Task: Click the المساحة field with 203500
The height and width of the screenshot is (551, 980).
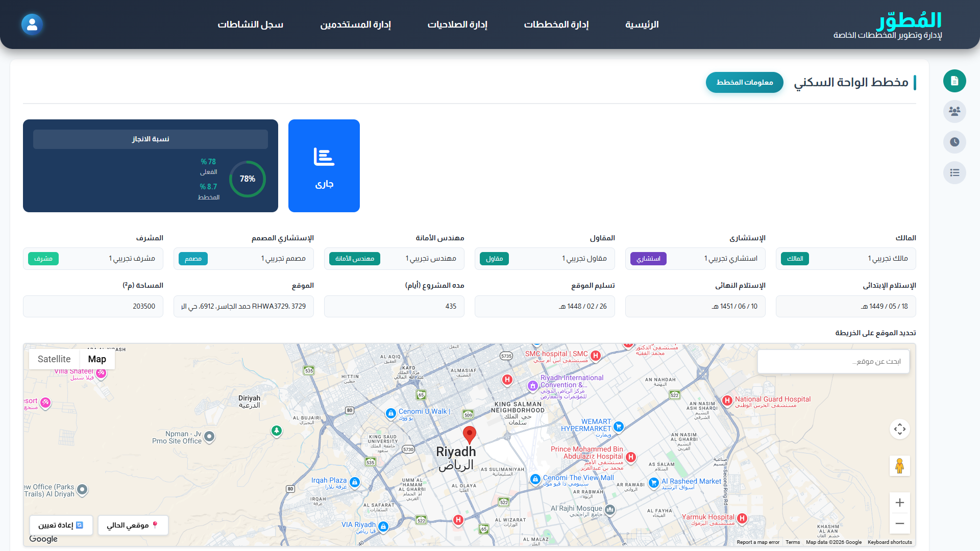Action: pos(93,306)
